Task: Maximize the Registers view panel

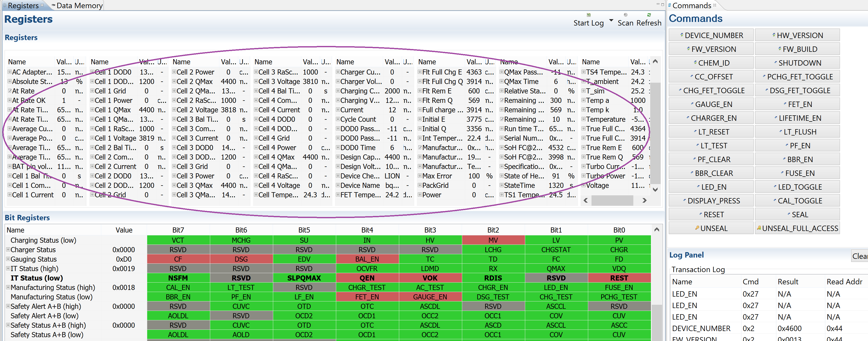Action: (662, 4)
